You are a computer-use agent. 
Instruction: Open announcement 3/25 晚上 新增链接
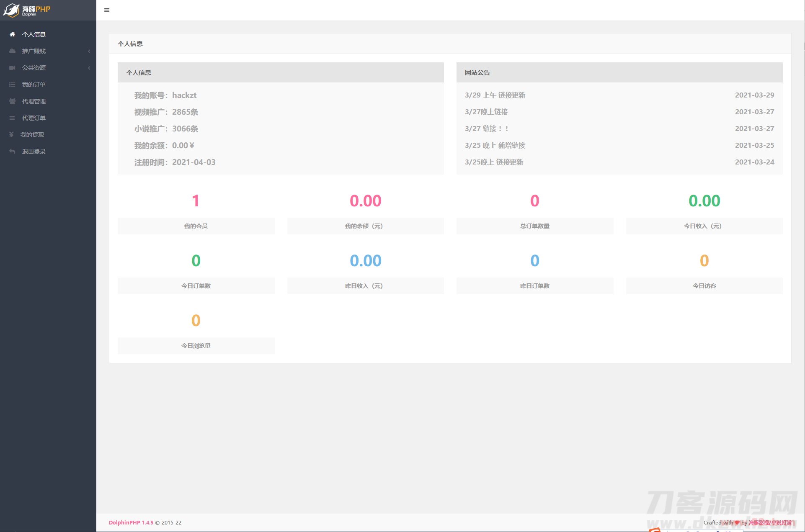495,145
